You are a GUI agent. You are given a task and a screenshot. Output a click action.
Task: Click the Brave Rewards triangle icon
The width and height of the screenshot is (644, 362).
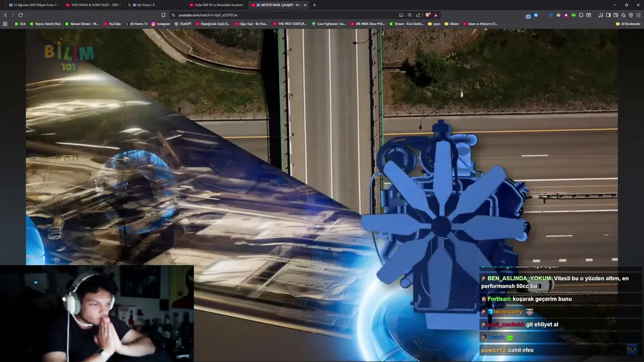435,15
